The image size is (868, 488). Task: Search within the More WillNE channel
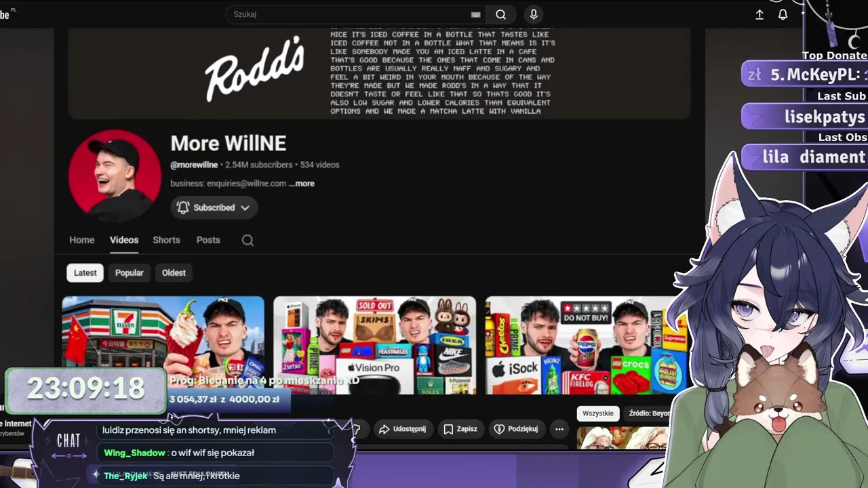(248, 240)
